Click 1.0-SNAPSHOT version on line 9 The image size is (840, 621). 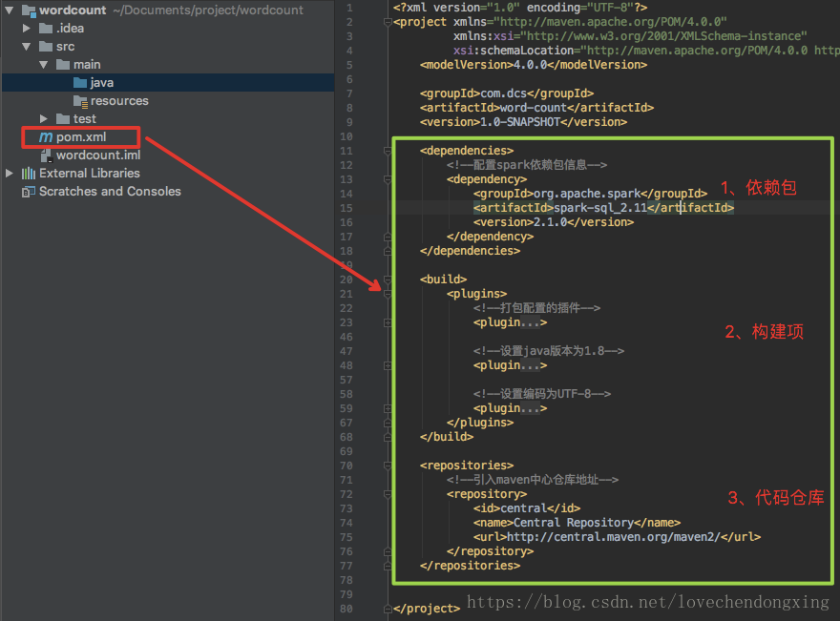click(519, 122)
